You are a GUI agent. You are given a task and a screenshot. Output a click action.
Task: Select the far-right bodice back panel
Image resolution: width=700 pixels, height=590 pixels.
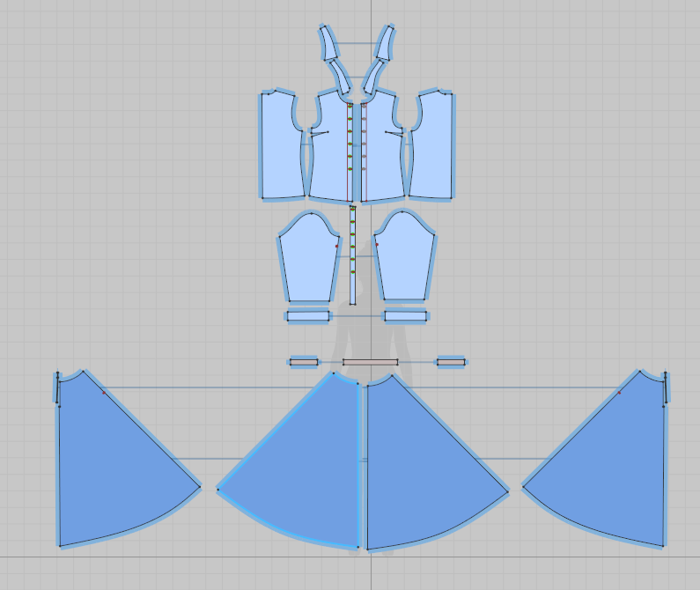coord(432,145)
